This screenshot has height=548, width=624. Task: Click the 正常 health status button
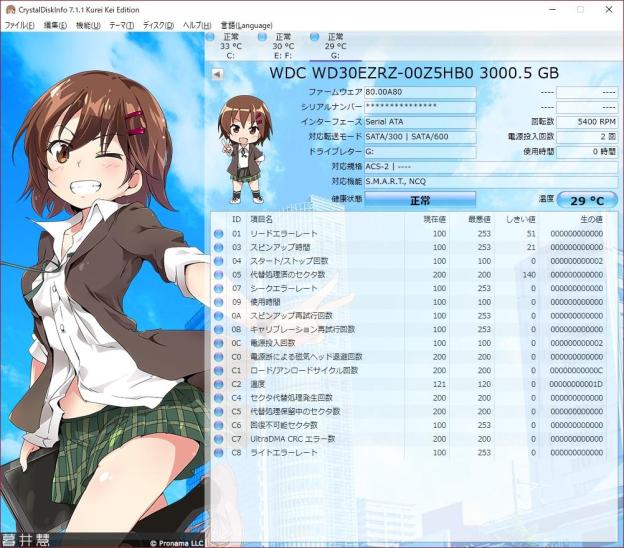coord(420,200)
